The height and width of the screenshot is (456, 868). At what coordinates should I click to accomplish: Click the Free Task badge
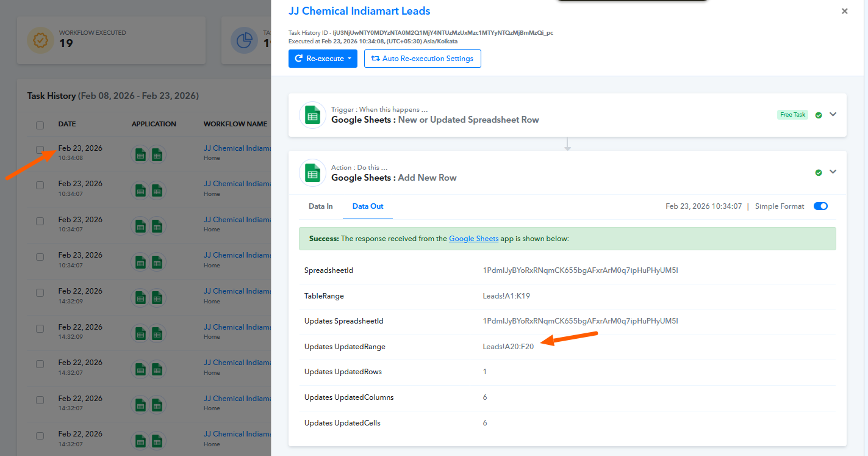(x=792, y=115)
